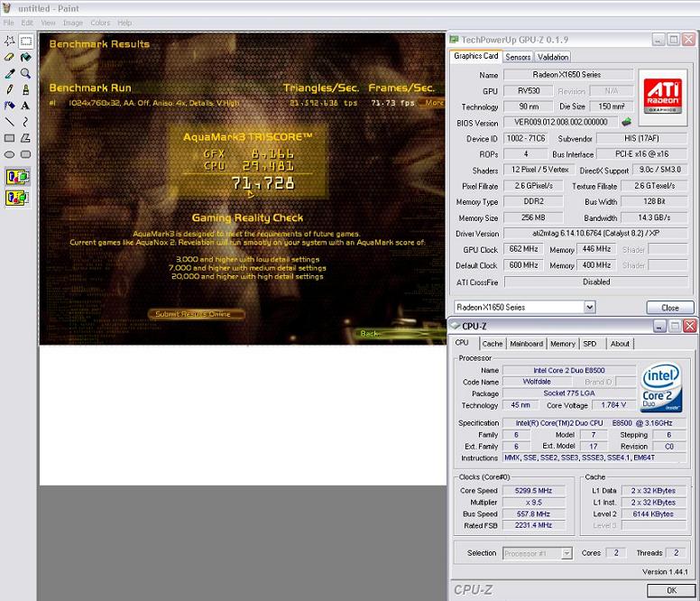The height and width of the screenshot is (601, 700).
Task: Switch to the Sensors tab in GPU-Z
Action: [x=518, y=57]
